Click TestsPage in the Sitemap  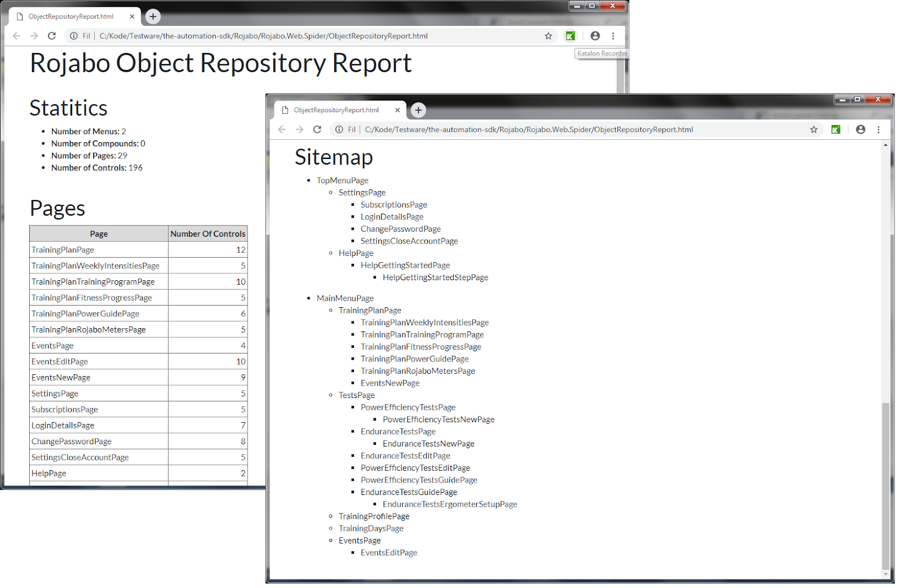point(356,395)
